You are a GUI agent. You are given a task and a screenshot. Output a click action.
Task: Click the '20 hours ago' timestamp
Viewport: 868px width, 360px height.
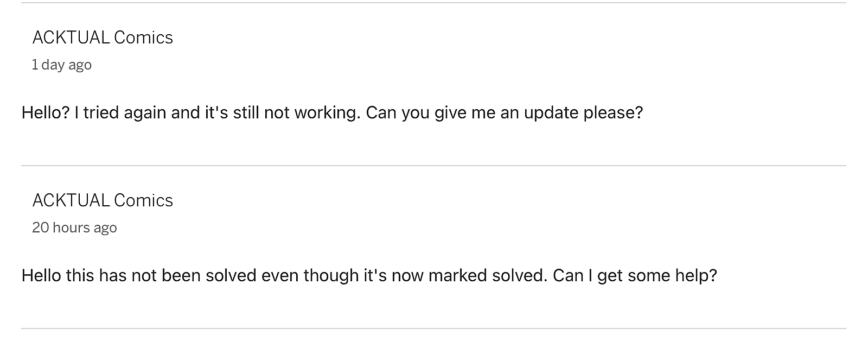(x=74, y=228)
